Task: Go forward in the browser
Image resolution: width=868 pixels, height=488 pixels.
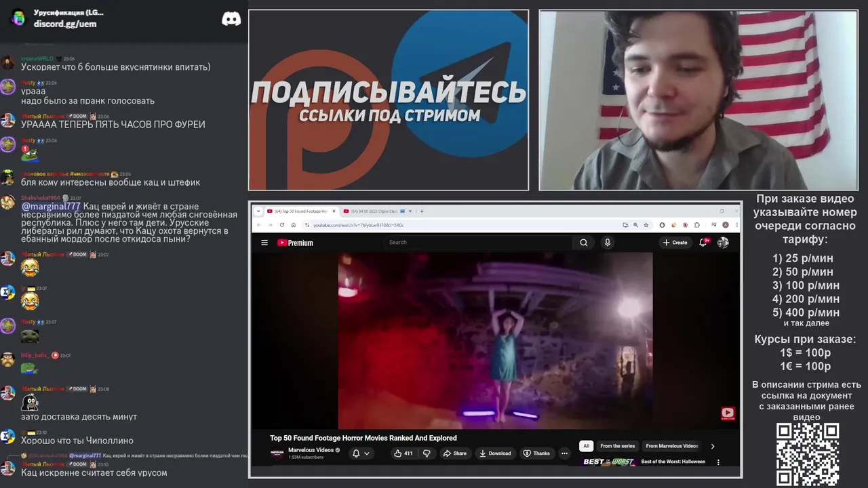Action: pyautogui.click(x=271, y=225)
